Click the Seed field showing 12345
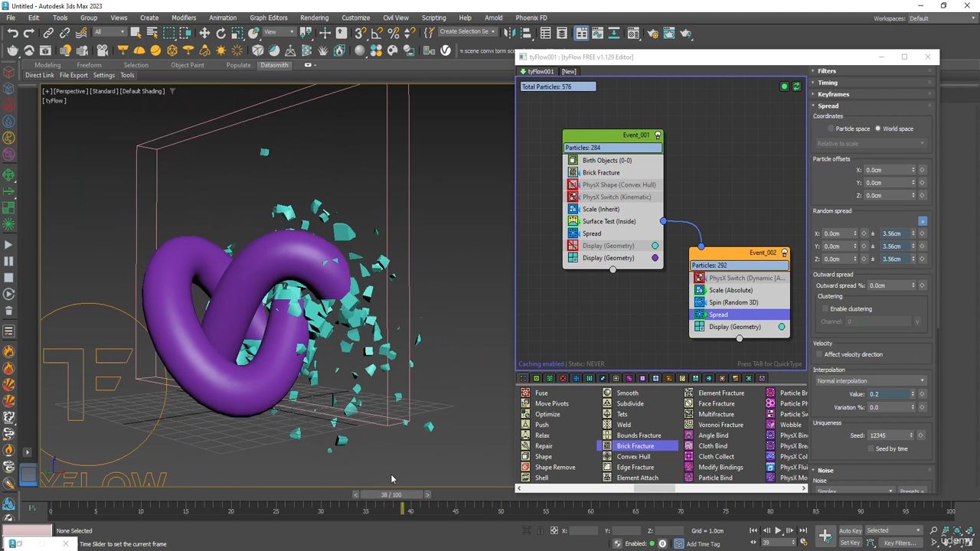The height and width of the screenshot is (551, 980). pyautogui.click(x=887, y=435)
